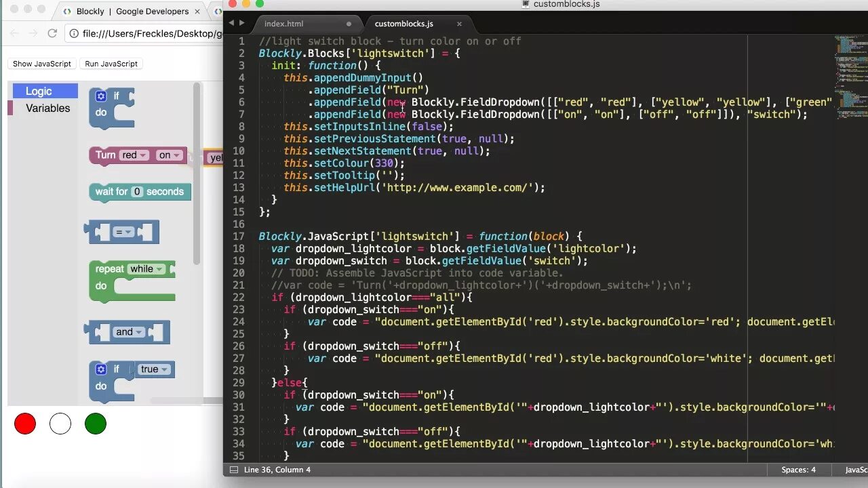Click the green light circle
This screenshot has width=868, height=488.
click(96, 424)
